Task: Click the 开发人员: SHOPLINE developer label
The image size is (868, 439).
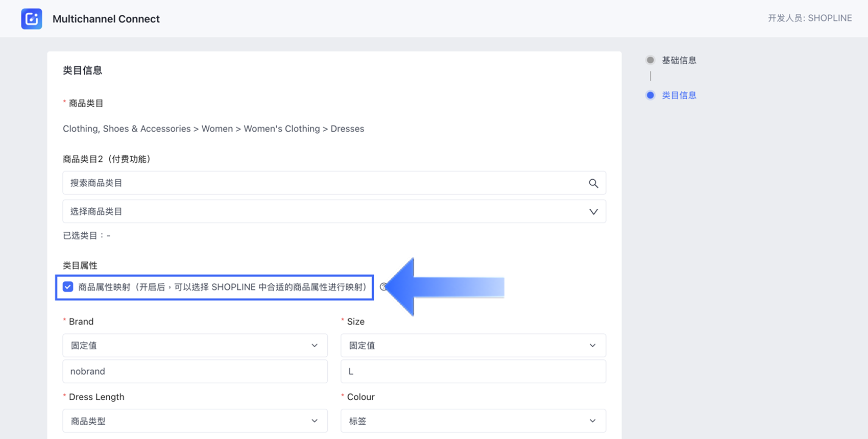Action: [809, 18]
